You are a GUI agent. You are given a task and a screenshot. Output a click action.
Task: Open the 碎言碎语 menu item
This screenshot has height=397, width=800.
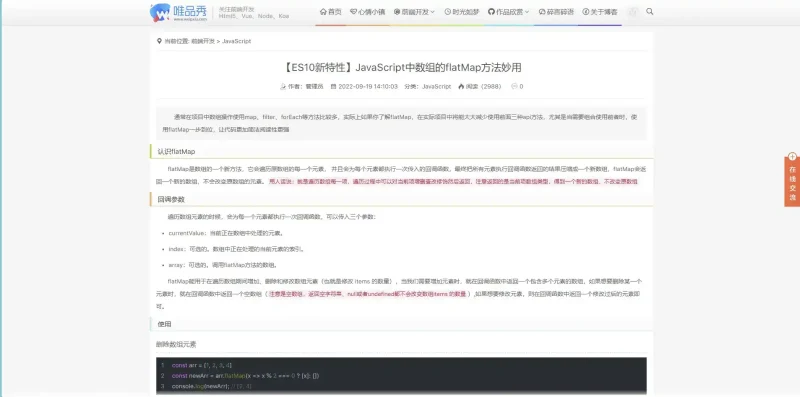pos(556,12)
